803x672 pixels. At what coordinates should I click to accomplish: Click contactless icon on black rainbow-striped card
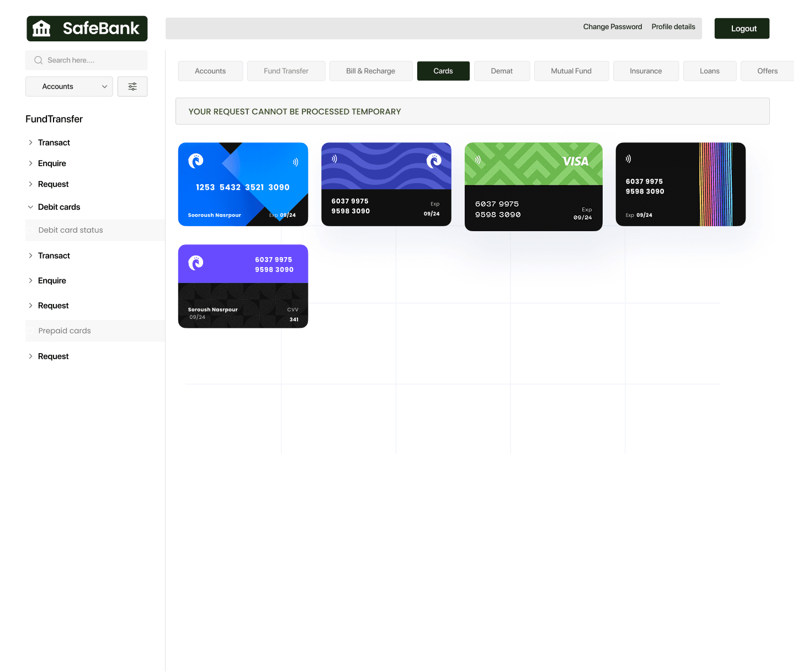pos(628,159)
